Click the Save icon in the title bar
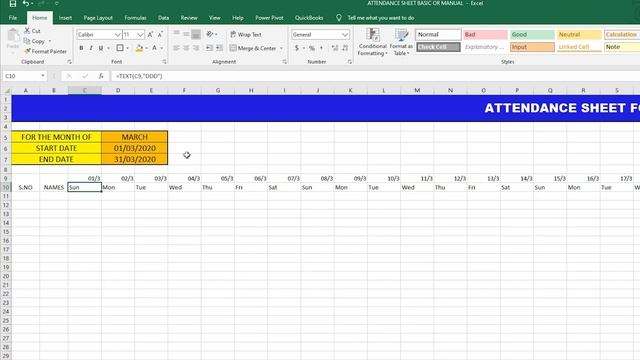The height and width of the screenshot is (360, 640). (x=13, y=4)
